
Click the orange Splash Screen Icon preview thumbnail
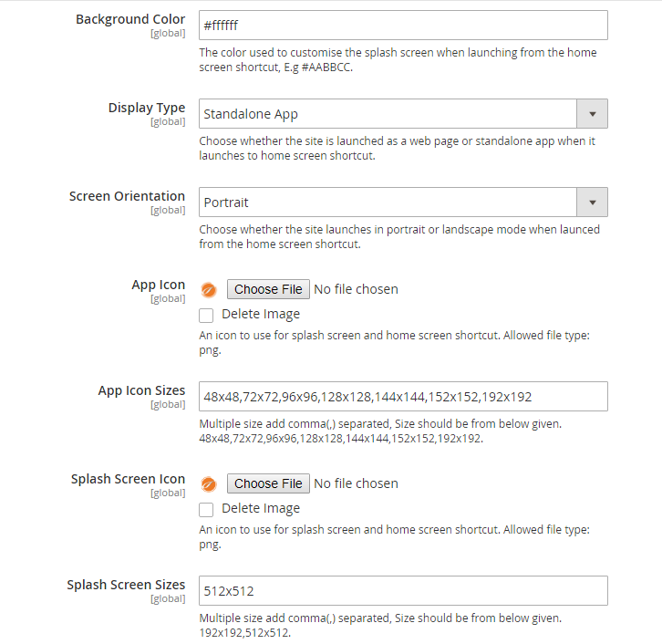pos(208,483)
